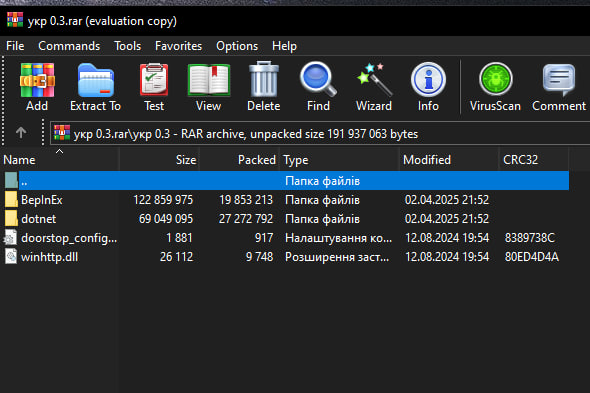Click the archive icon in address bar
Image resolution: width=590 pixels, height=393 pixels.
click(x=62, y=133)
